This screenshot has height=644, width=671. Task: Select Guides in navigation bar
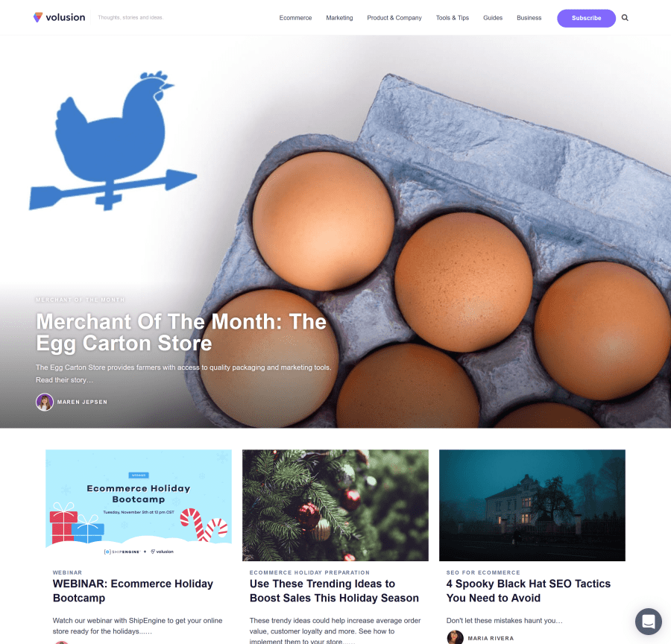[493, 18]
